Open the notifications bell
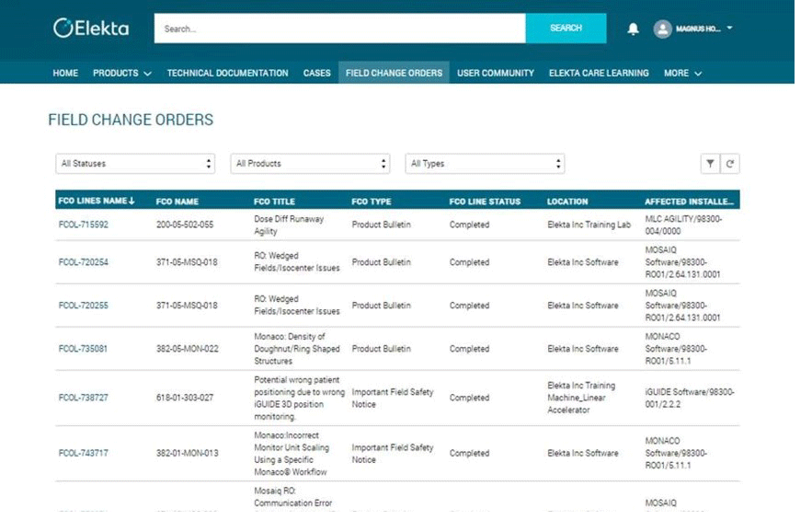This screenshot has width=812, height=520. pyautogui.click(x=633, y=29)
